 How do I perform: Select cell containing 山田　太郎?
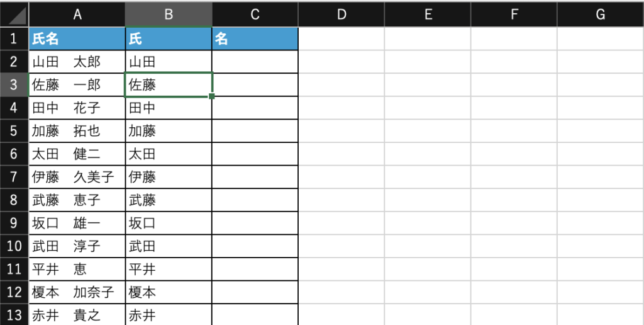coord(77,62)
